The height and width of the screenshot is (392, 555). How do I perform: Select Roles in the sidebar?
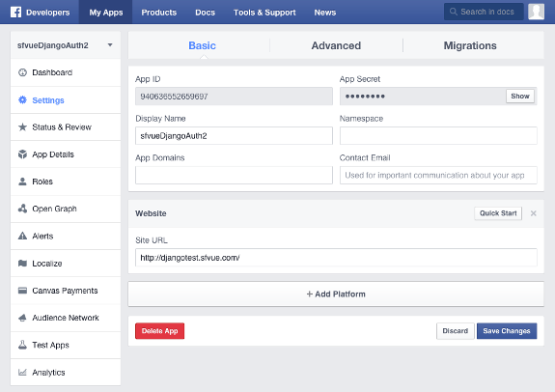tap(66, 182)
